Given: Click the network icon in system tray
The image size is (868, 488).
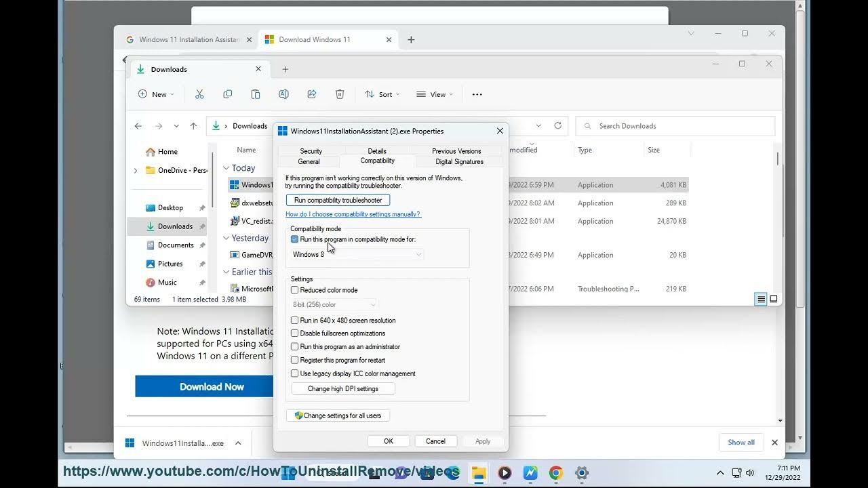Looking at the screenshot, I should (736, 472).
